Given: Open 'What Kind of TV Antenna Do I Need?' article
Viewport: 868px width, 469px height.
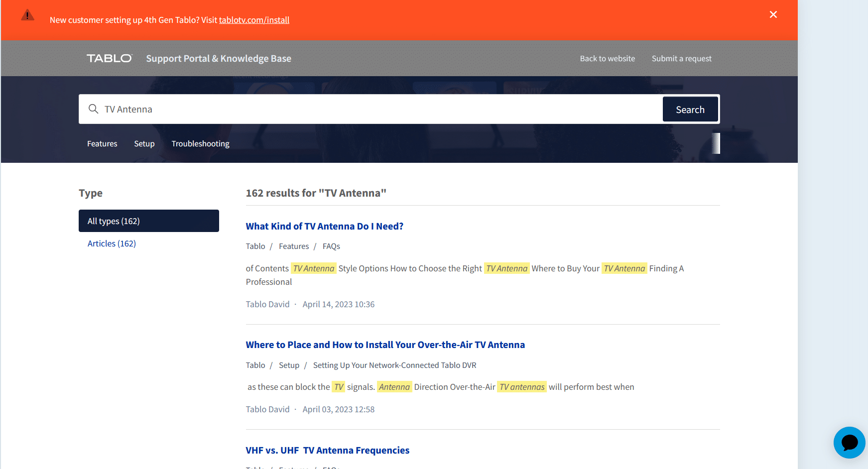Looking at the screenshot, I should pos(324,226).
